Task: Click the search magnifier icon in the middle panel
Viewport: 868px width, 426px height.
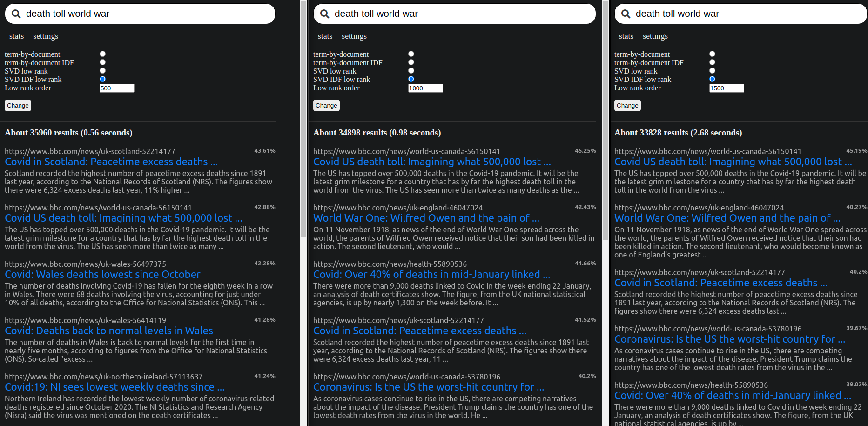Action: click(x=325, y=14)
